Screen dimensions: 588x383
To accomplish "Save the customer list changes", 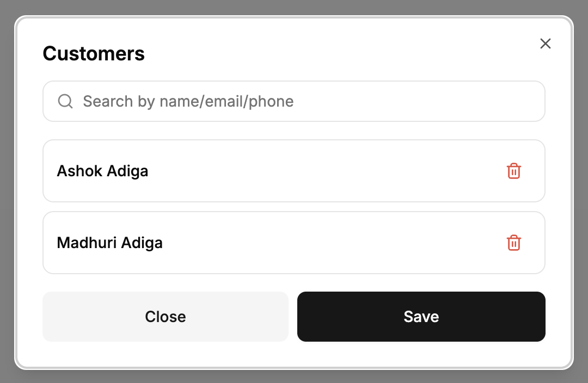I will pyautogui.click(x=421, y=317).
